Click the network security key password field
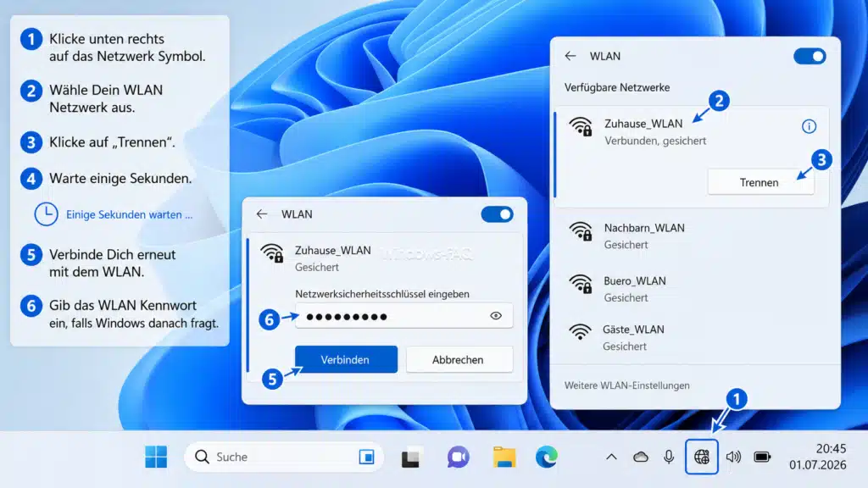868x488 pixels. (403, 316)
